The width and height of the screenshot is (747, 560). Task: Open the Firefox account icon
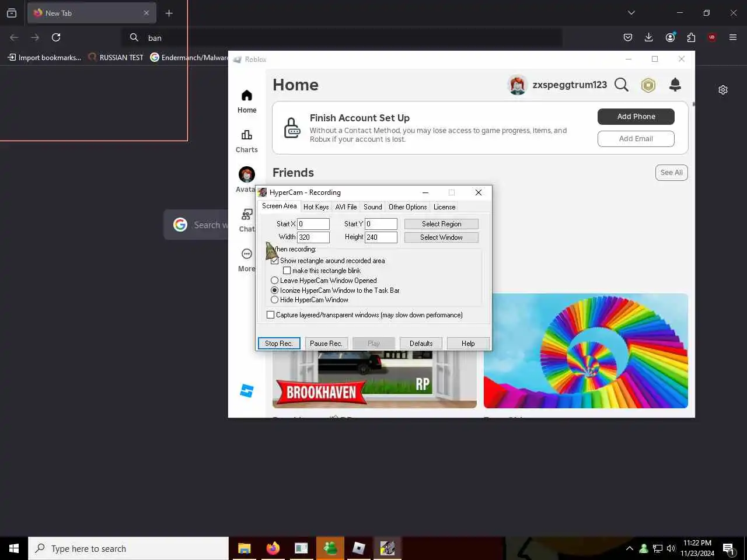pyautogui.click(x=670, y=37)
